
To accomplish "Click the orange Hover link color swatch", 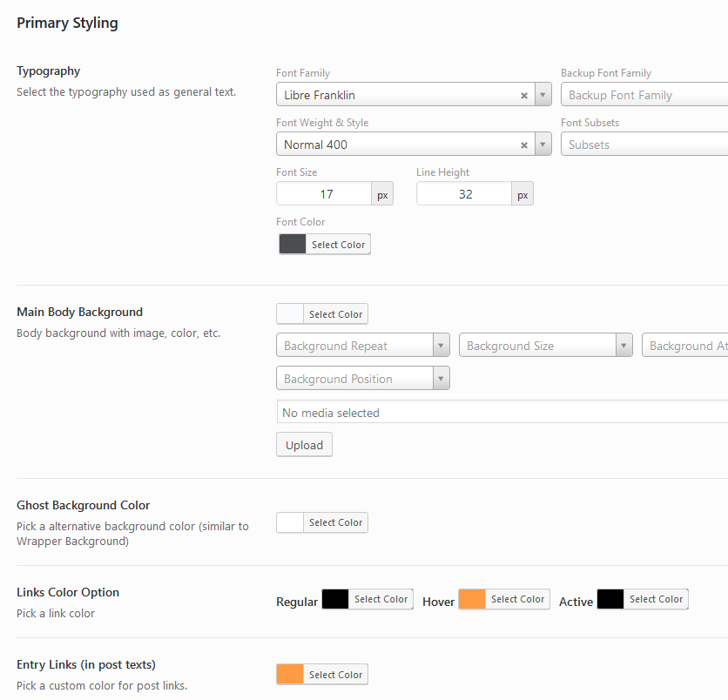I will [x=472, y=599].
